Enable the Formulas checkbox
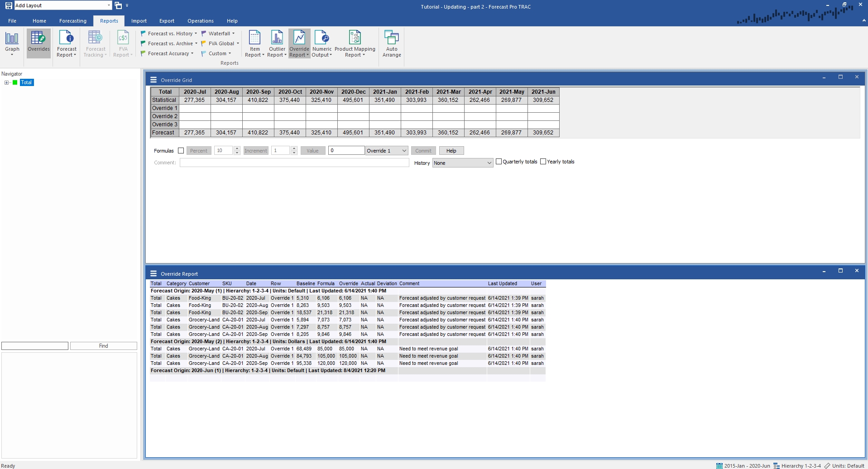 [x=181, y=151]
